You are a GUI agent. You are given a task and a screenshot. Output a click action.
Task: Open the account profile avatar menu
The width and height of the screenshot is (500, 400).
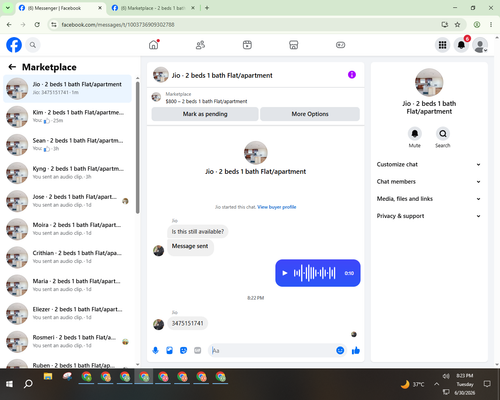480,45
